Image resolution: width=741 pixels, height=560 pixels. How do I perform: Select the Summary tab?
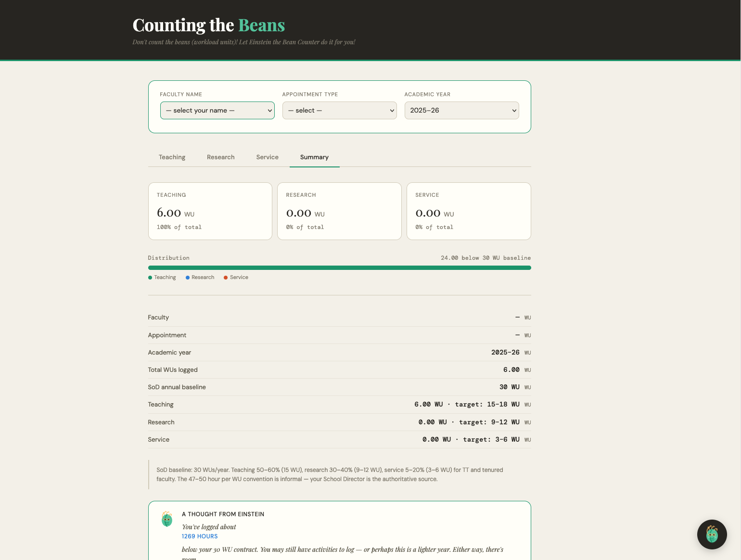(x=314, y=157)
